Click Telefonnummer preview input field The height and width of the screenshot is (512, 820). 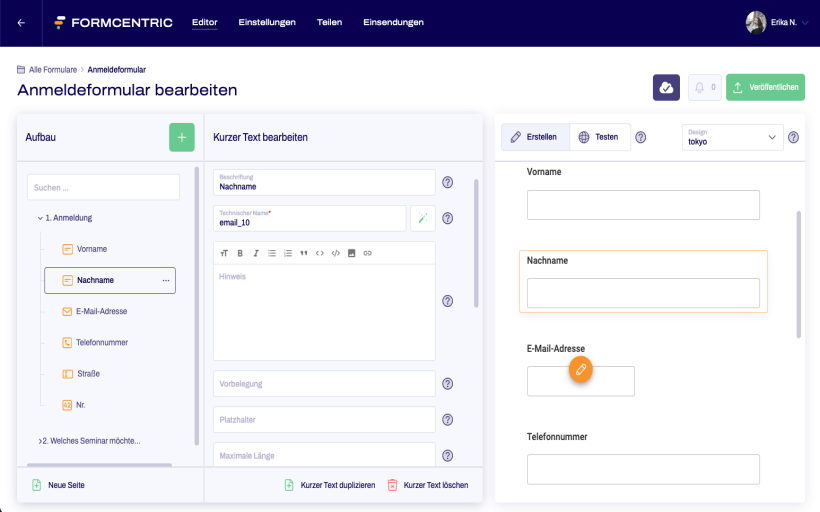(x=643, y=469)
